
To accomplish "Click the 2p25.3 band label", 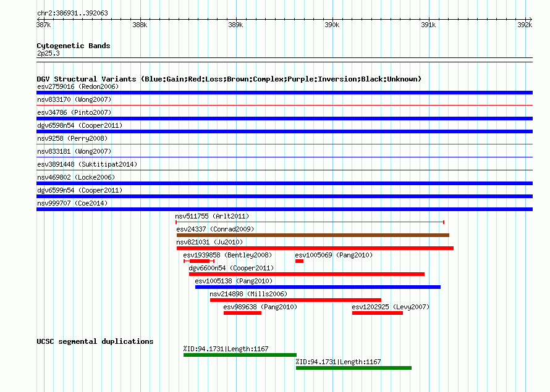I will (48, 53).
